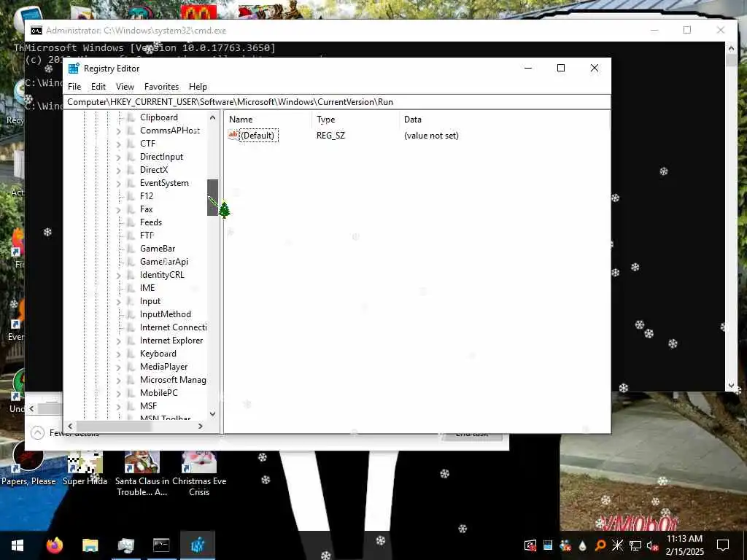Screen dimensions: 747x560
Task: Click the registry path address bar
Action: [337, 102]
